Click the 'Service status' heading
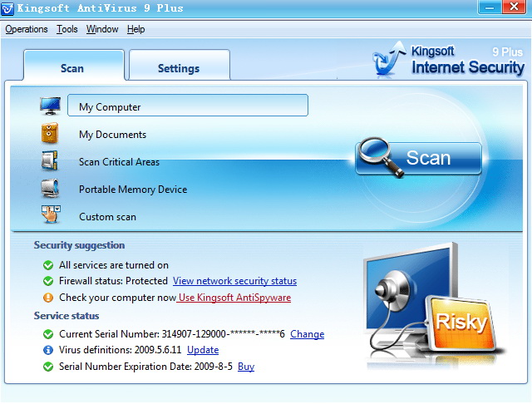 point(66,316)
